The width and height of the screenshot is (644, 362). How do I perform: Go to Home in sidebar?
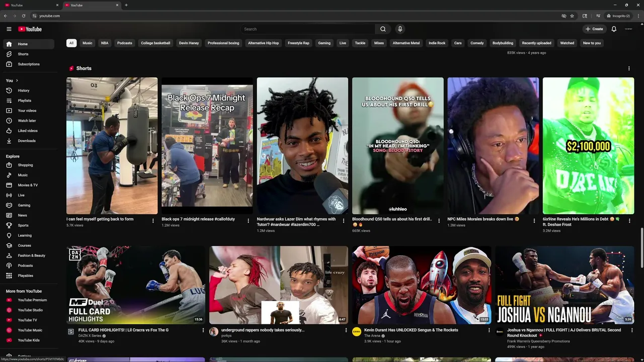pyautogui.click(x=28, y=44)
